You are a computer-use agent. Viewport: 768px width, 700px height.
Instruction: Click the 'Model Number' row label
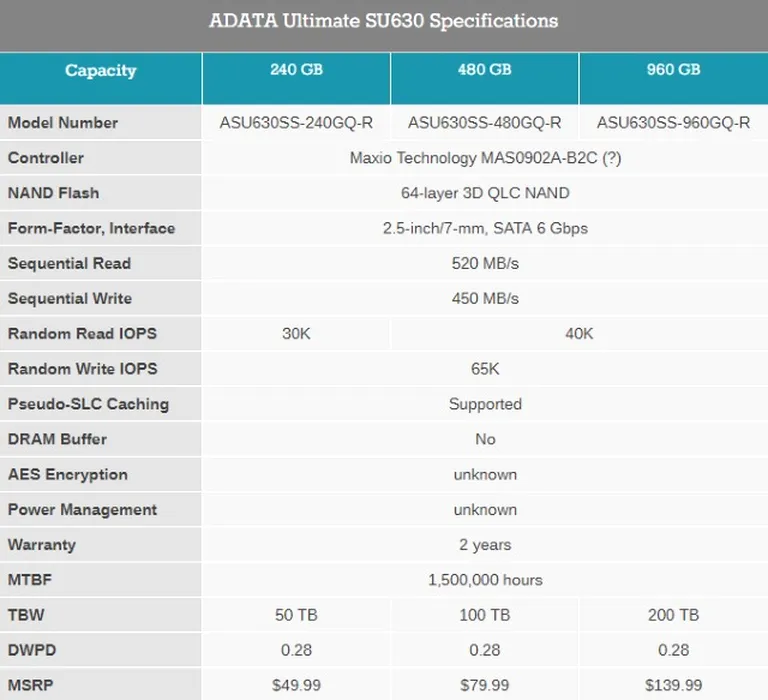click(x=63, y=122)
